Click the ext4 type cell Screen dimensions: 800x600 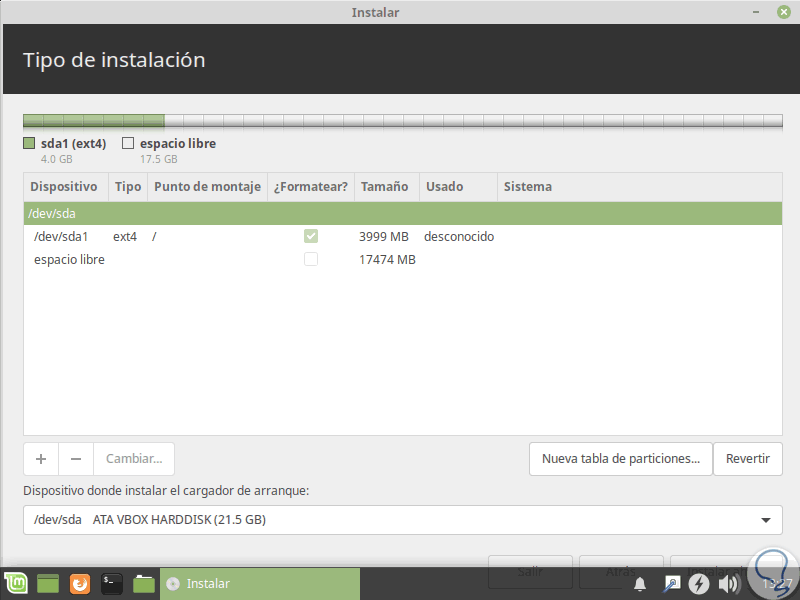[125, 236]
